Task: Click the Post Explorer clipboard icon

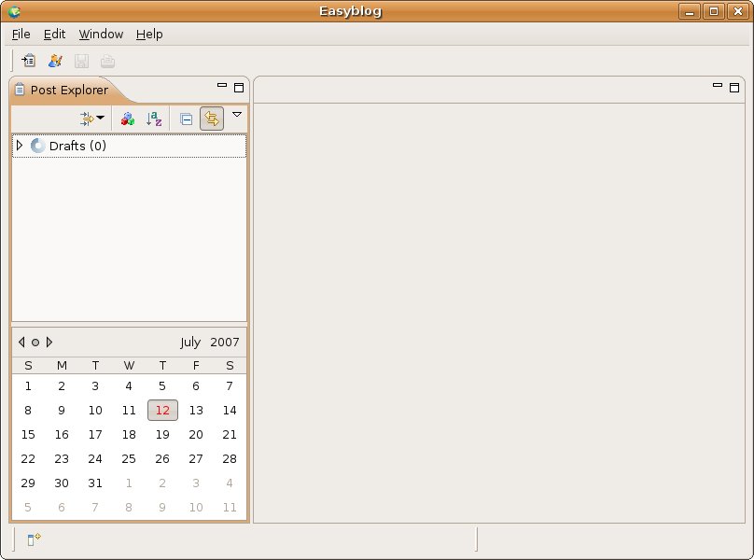Action: [20, 90]
